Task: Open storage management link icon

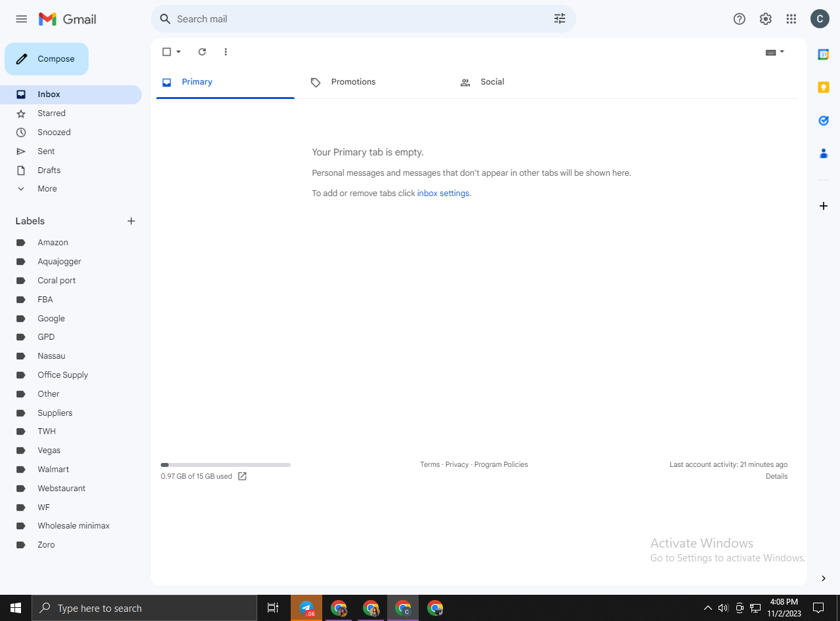Action: click(242, 476)
